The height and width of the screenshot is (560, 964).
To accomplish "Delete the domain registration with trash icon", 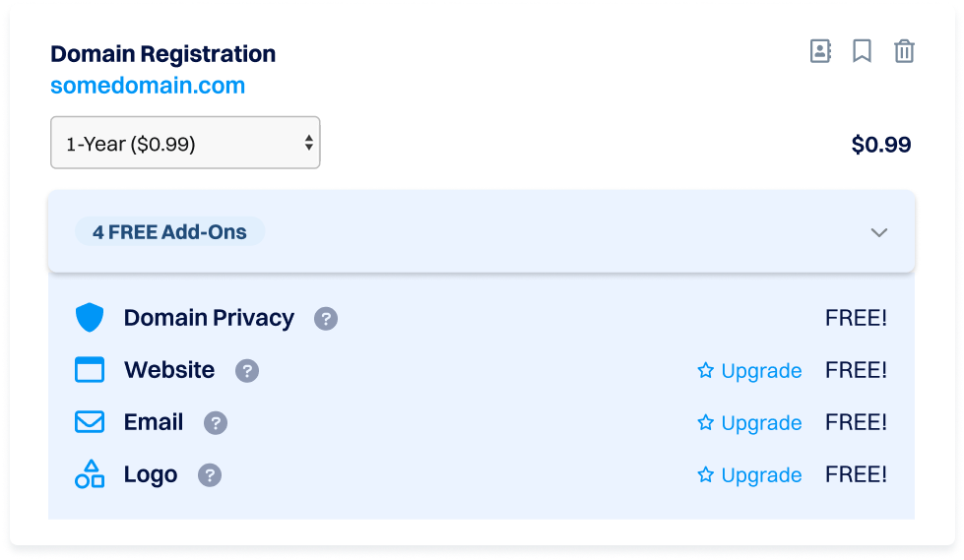I will (904, 51).
